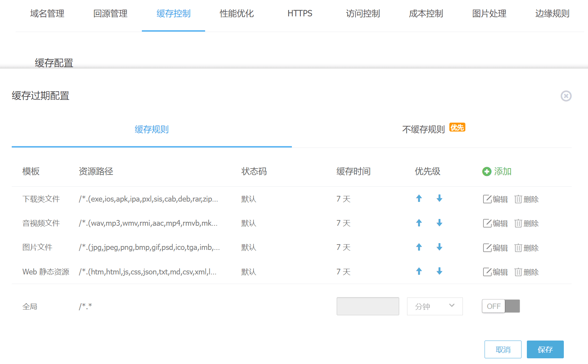Click the 保存 save button
Screen dimensions: 588x364
545,349
